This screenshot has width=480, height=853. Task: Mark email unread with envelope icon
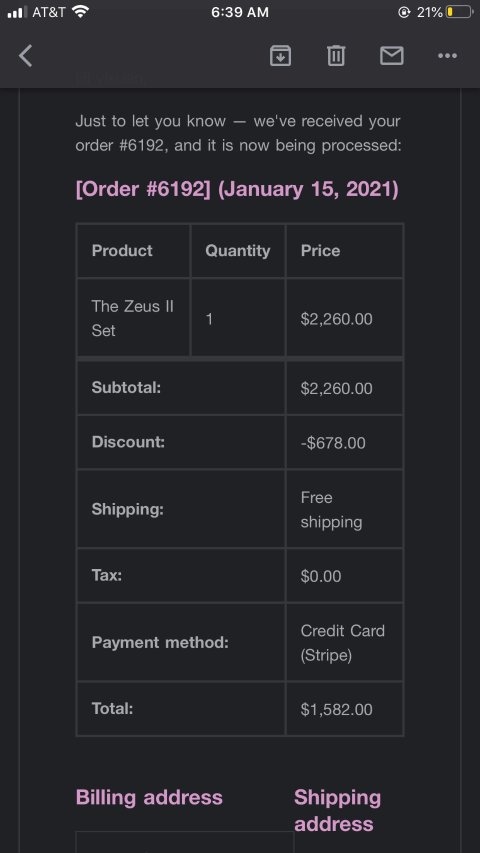click(x=392, y=56)
